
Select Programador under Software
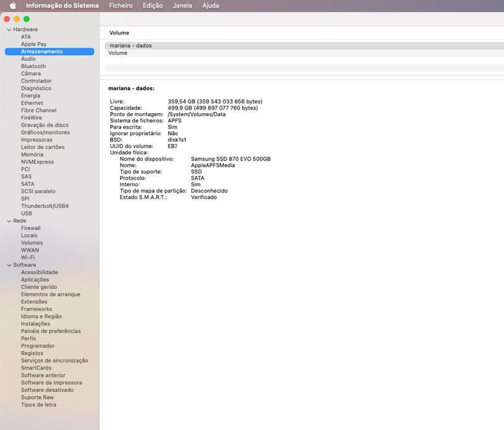click(x=38, y=346)
